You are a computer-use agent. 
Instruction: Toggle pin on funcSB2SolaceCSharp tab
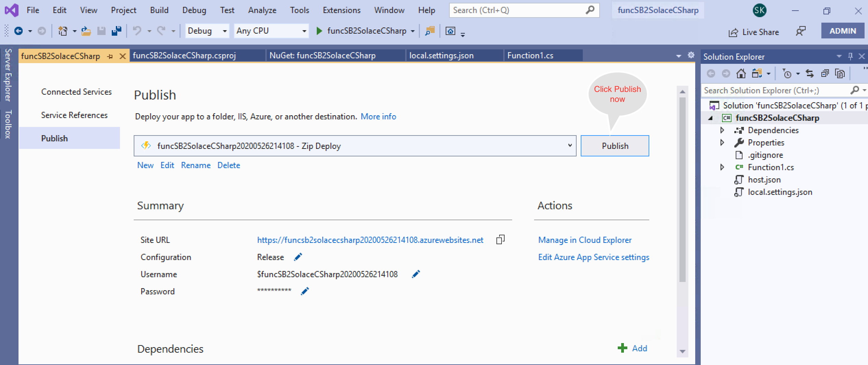tap(110, 57)
